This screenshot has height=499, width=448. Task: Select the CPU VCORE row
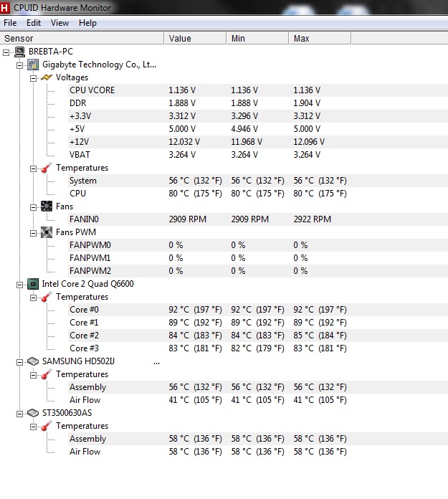(224, 90)
